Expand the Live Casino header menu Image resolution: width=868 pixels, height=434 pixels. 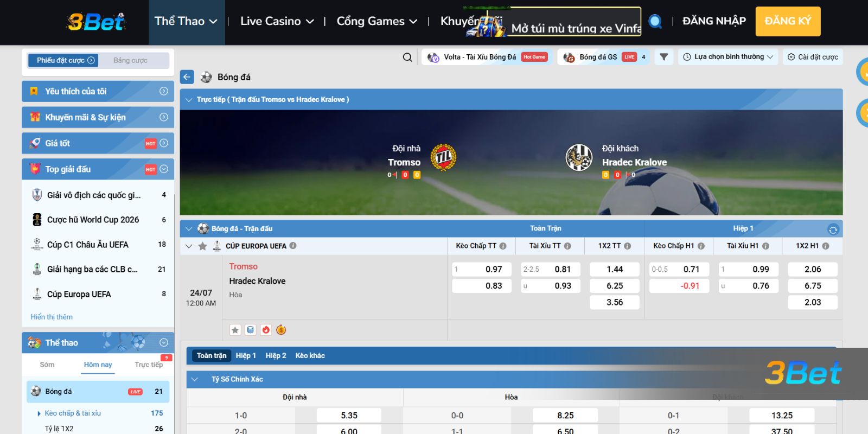277,22
